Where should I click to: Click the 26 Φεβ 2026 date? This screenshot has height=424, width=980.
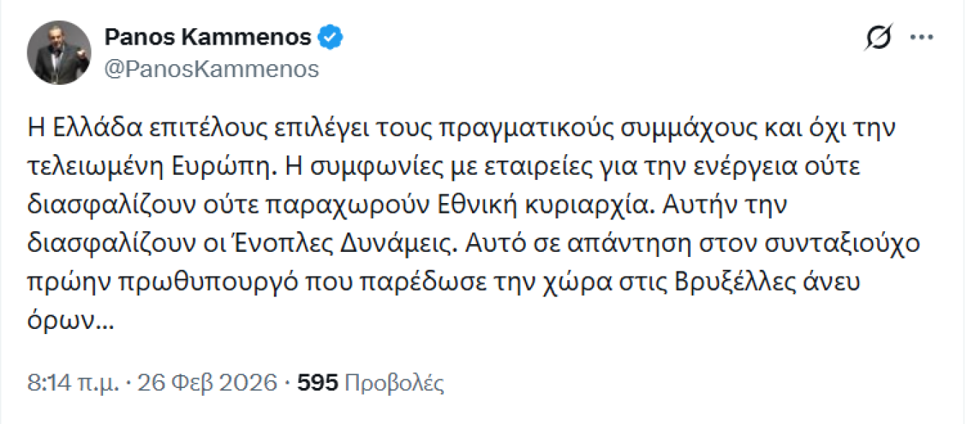[x=205, y=383]
